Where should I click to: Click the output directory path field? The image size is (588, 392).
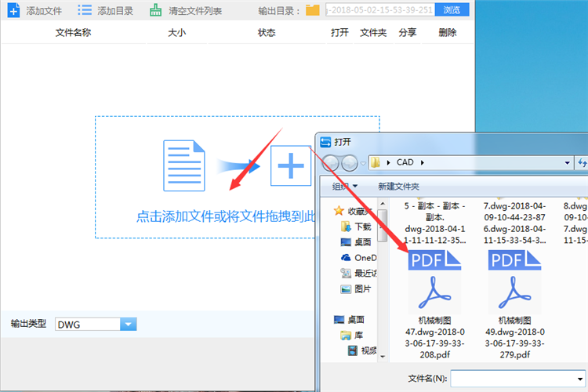point(380,9)
